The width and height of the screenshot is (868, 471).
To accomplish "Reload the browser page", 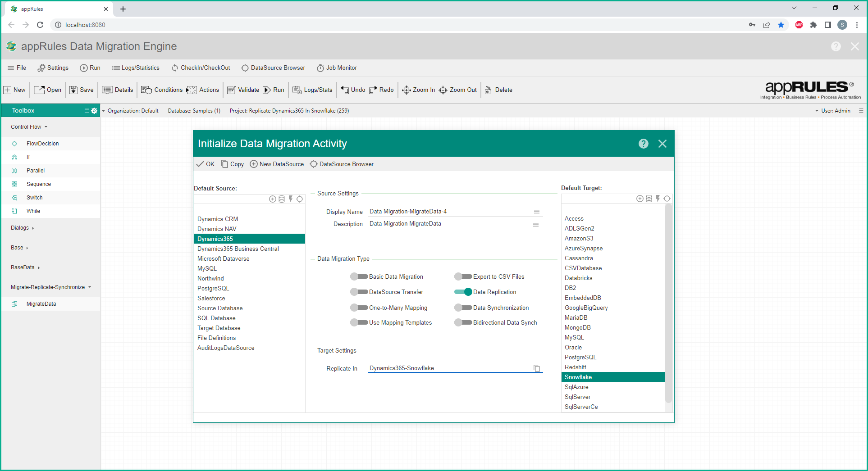I will [x=40, y=25].
